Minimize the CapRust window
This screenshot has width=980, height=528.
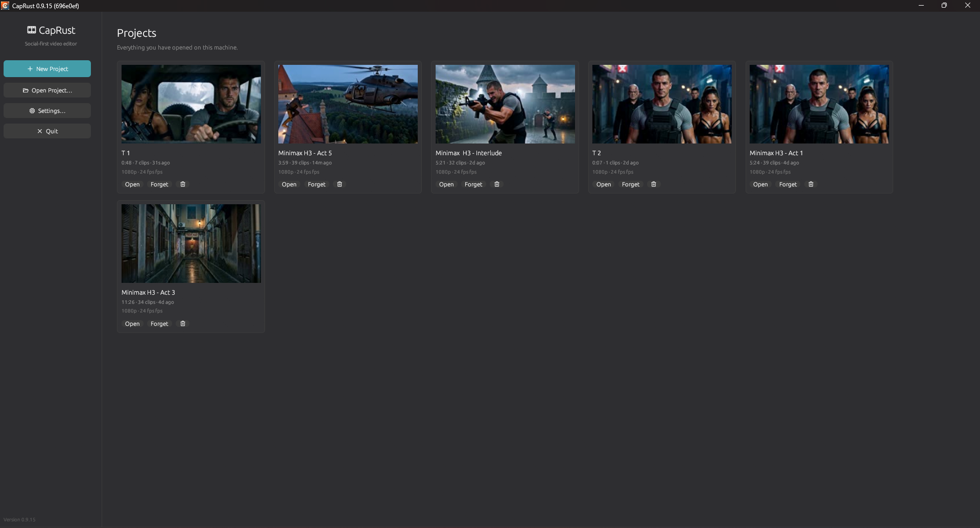(x=921, y=6)
